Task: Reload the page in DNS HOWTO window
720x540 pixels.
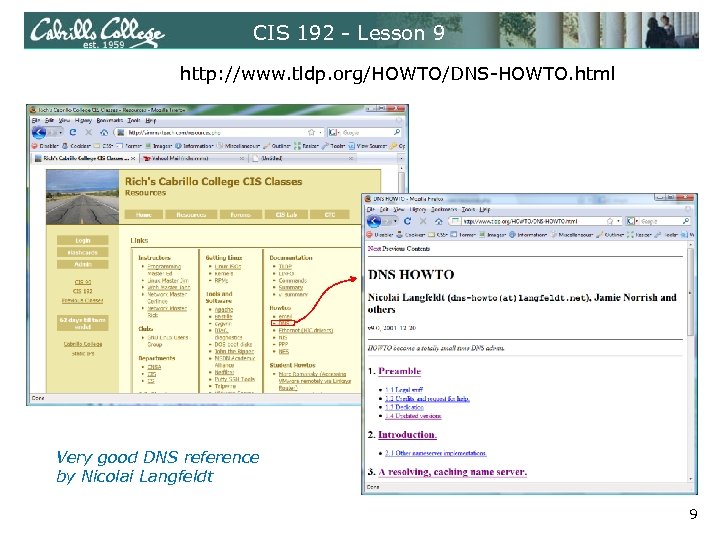Action: coord(407,221)
